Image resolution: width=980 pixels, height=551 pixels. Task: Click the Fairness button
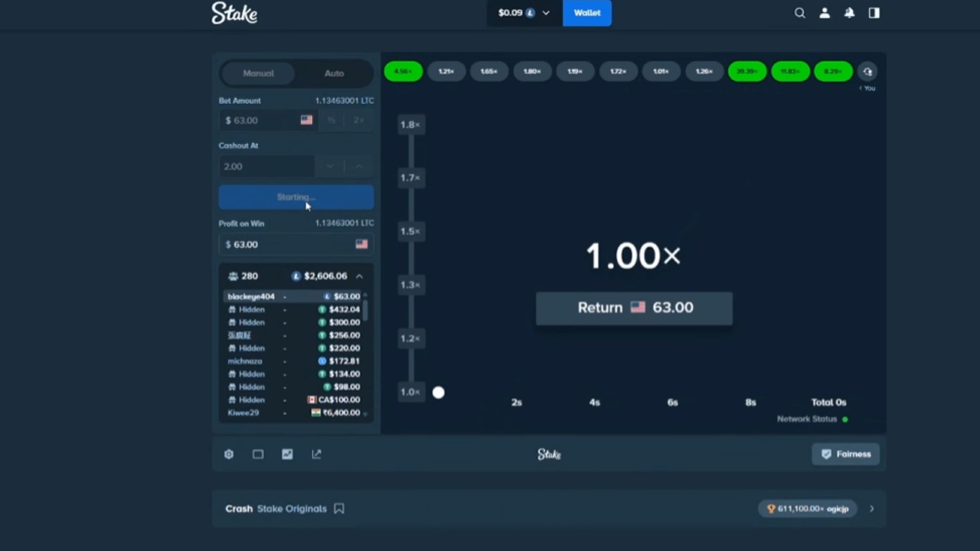pos(845,454)
